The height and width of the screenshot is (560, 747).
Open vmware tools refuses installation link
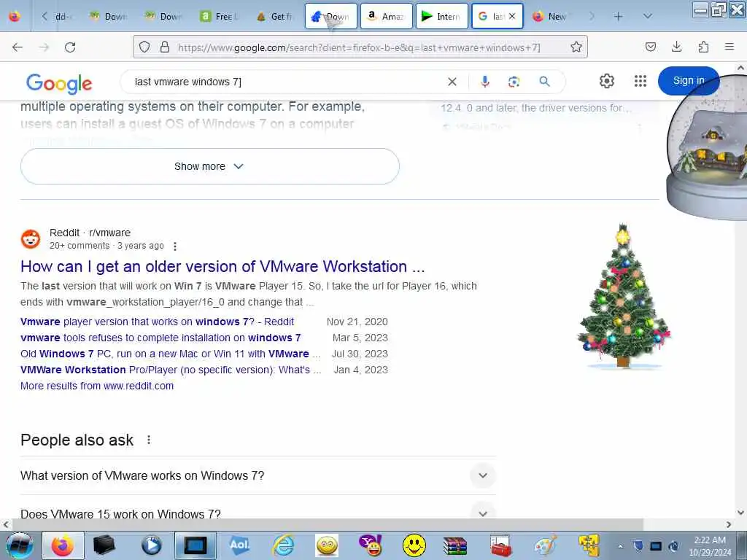[160, 338]
